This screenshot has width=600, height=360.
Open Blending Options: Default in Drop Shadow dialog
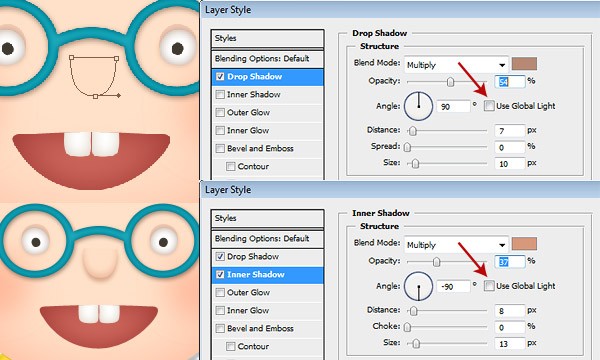[267, 59]
